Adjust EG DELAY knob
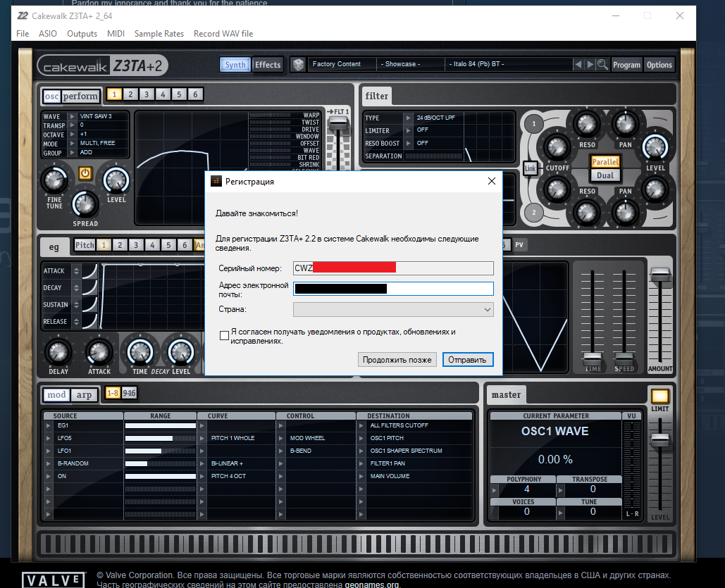Viewport: 725px width, 588px height. [58, 352]
